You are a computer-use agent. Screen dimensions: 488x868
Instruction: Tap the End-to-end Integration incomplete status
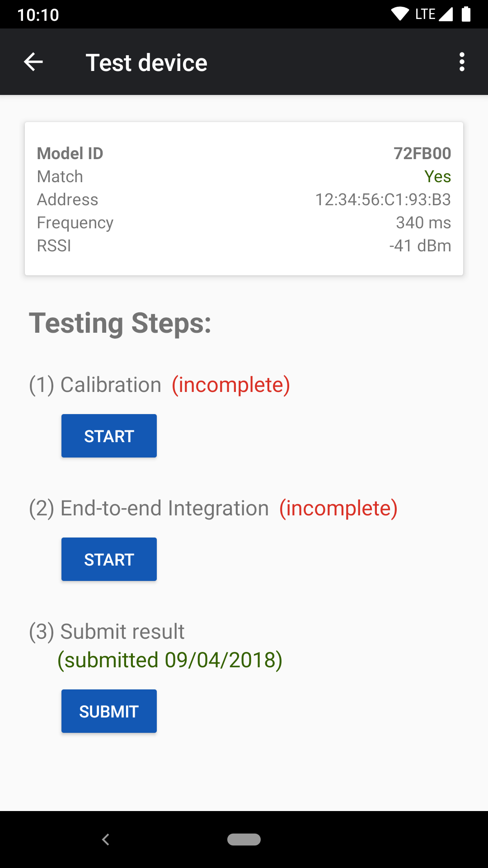click(x=338, y=509)
